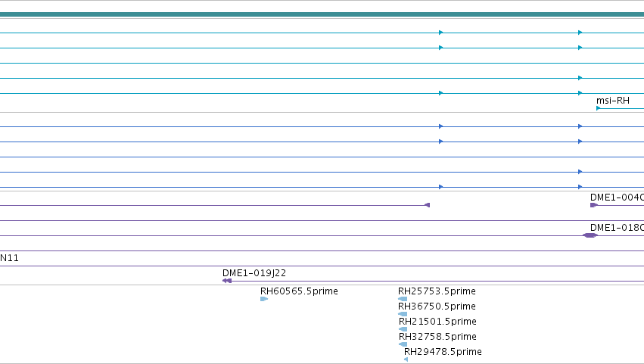Click the DME1-019J22 double-arrow end glyph
This screenshot has width=644, height=364.
click(x=227, y=281)
